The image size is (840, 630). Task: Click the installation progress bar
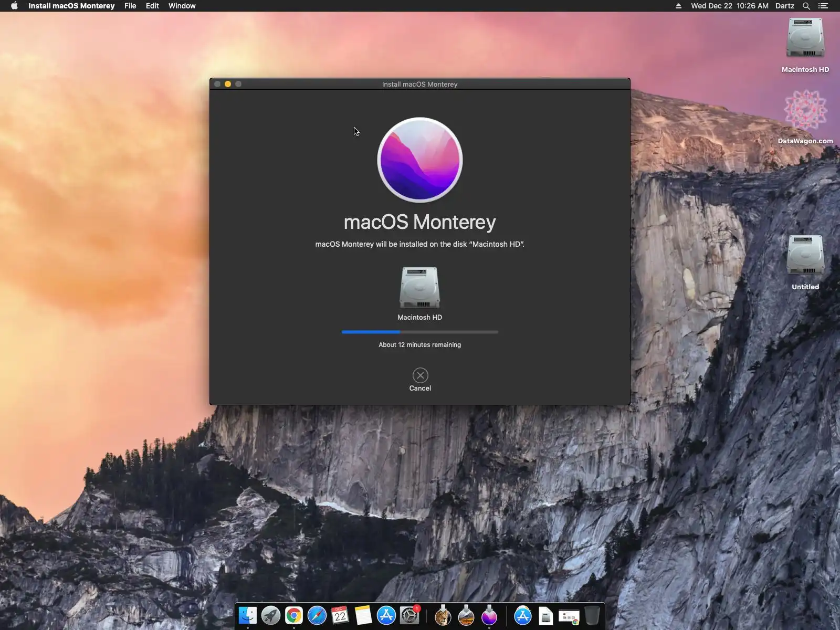click(x=420, y=332)
